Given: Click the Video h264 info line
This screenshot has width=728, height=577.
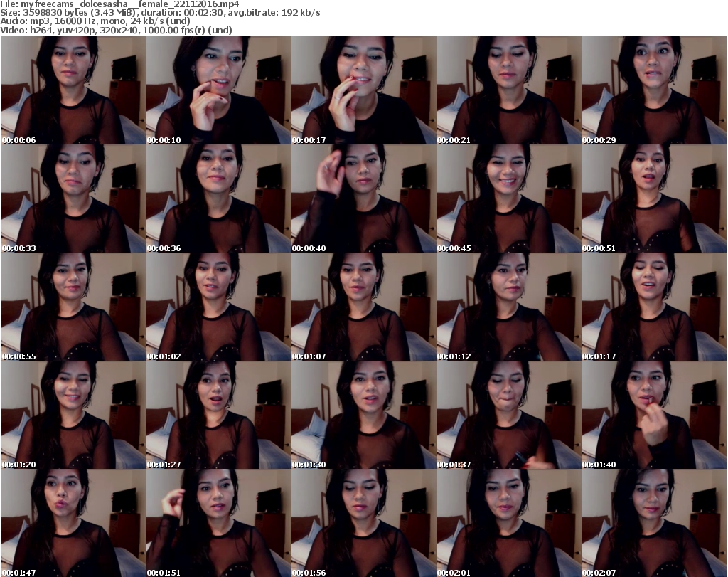Looking at the screenshot, I should 116,30.
